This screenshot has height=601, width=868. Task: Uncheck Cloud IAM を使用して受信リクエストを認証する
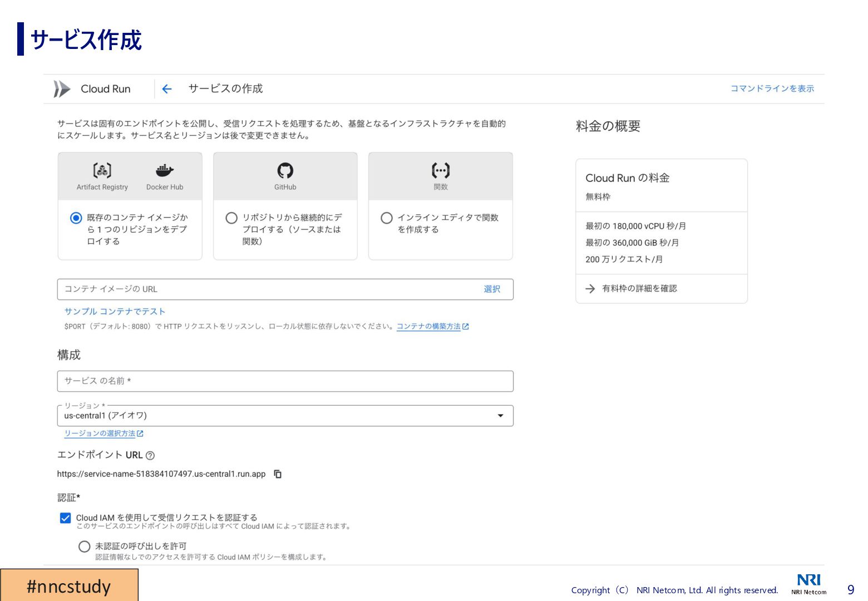click(x=65, y=518)
